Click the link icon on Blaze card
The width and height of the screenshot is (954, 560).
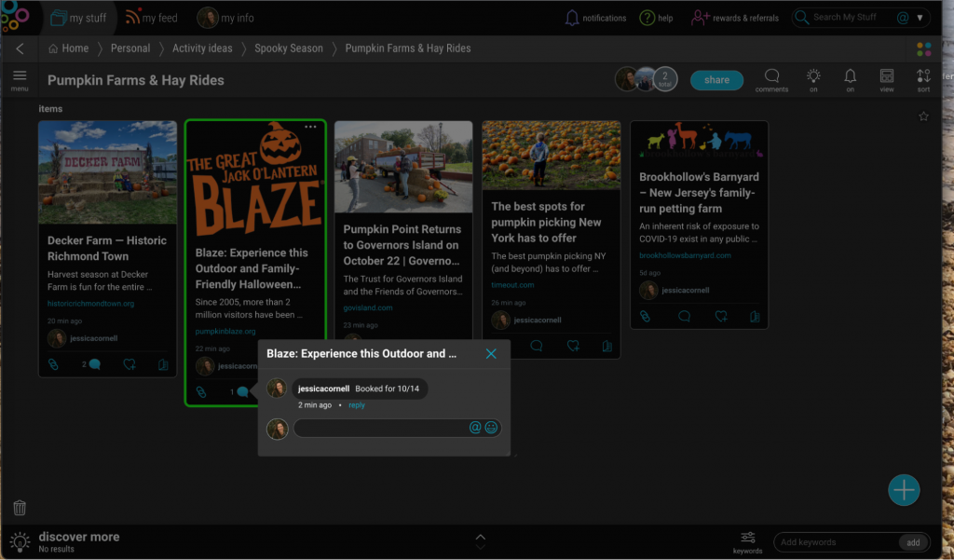201,392
